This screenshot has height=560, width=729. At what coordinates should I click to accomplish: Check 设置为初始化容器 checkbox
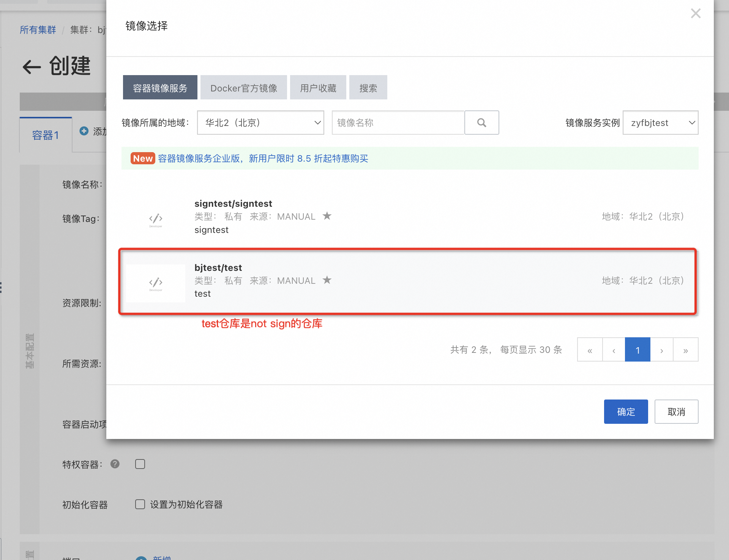pos(140,504)
